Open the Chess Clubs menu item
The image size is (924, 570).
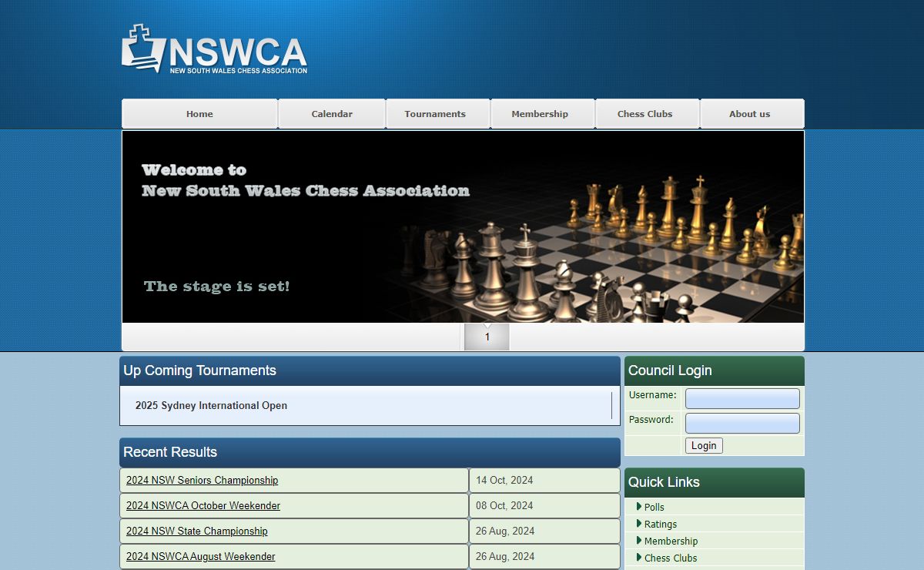click(x=644, y=114)
